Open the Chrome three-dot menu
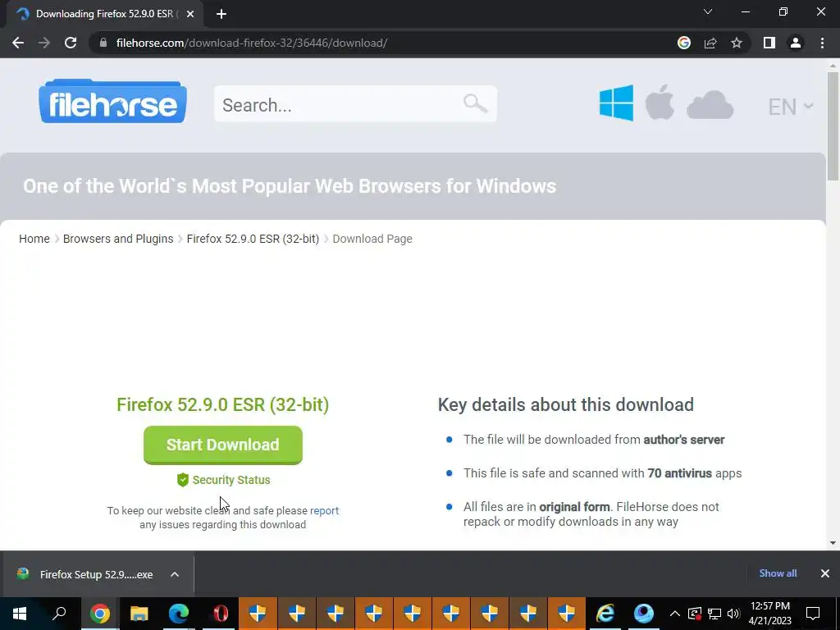Screen dimensions: 840x630 tap(822, 43)
